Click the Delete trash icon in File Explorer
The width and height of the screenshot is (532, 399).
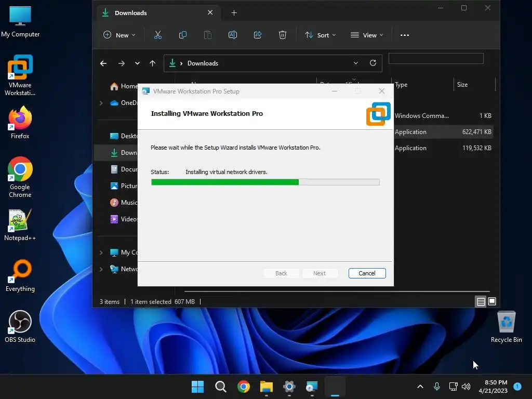pos(282,35)
